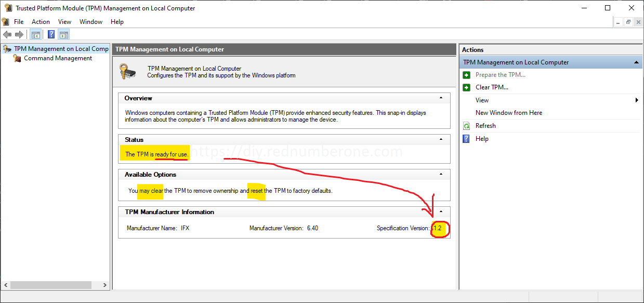Image resolution: width=644 pixels, height=303 pixels.
Task: Expand the View submenu arrow in Actions
Action: [637, 100]
